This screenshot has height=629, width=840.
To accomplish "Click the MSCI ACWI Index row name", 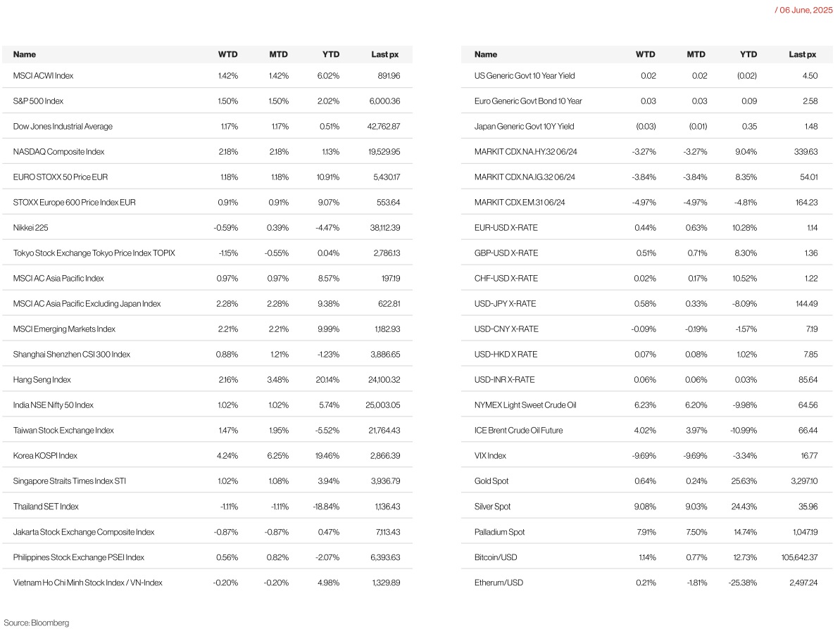I will [43, 76].
